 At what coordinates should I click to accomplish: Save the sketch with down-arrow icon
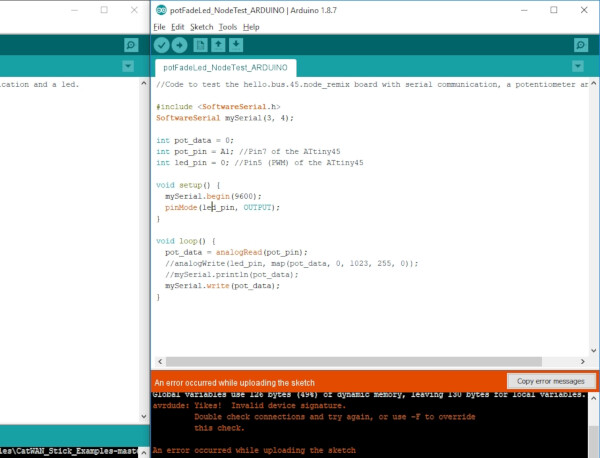coord(236,45)
